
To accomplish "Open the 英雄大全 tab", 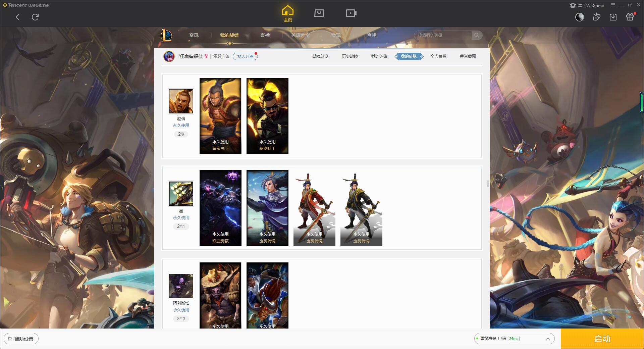I will (301, 35).
